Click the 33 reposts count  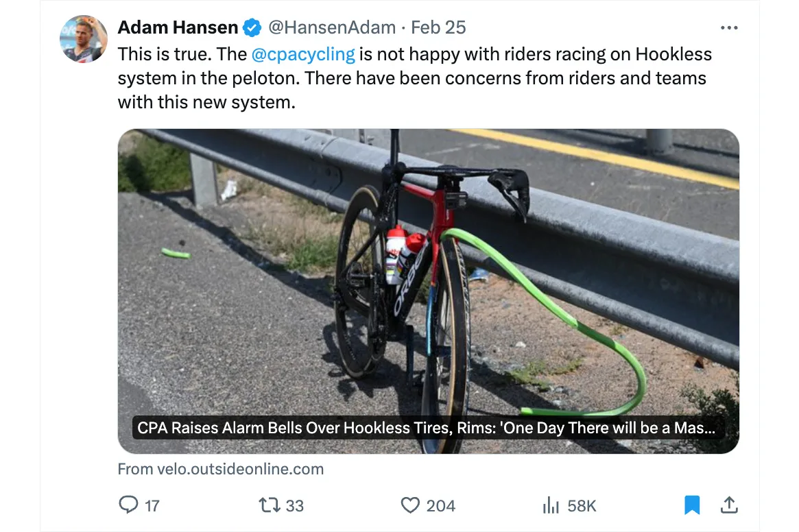[294, 506]
